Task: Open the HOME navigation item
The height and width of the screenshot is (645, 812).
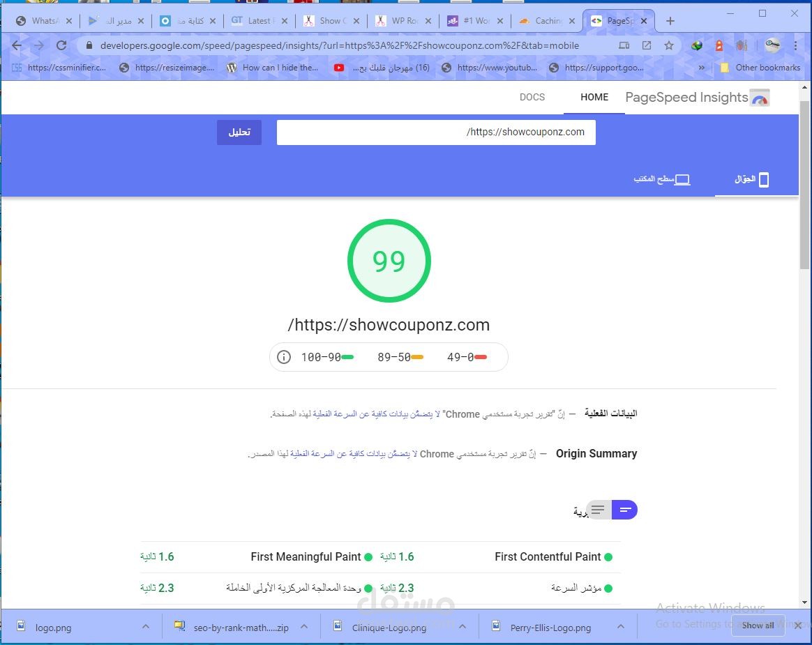Action: (594, 98)
